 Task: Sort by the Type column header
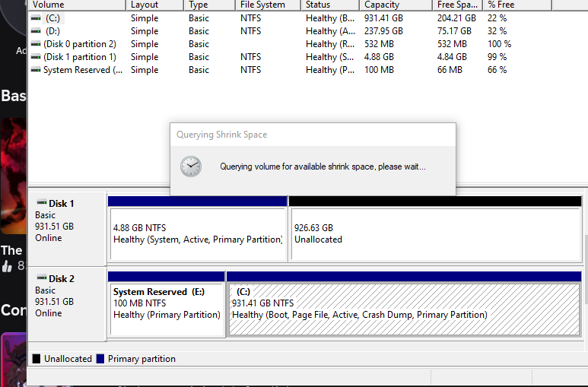click(209, 5)
